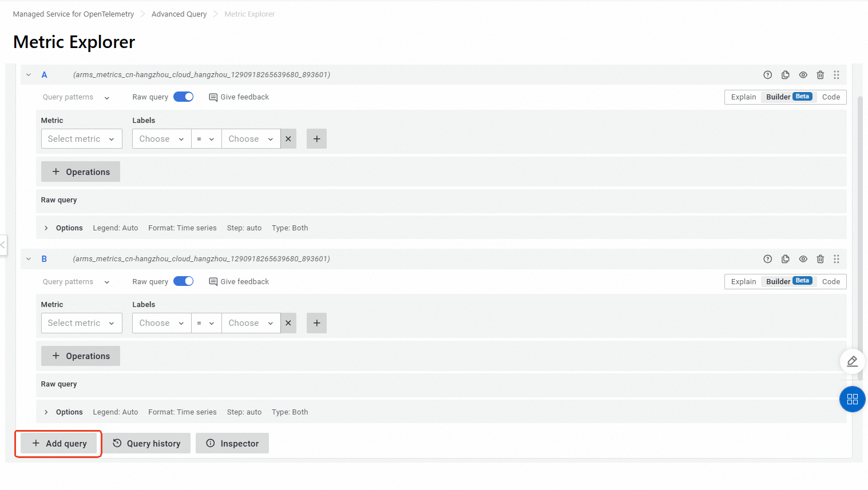Open Inspector for the queries

232,443
